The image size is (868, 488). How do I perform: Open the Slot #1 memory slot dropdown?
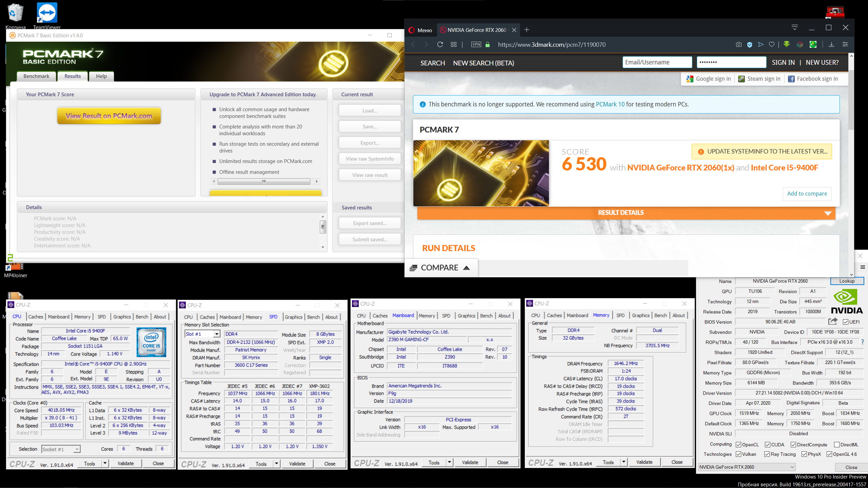pos(202,334)
